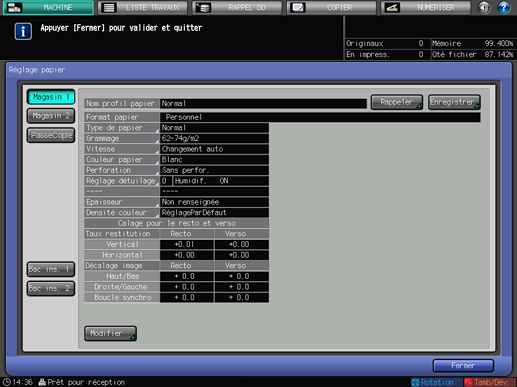Click the Nom profil papier field Normal
Screen dimensions: 517x387
263,104
